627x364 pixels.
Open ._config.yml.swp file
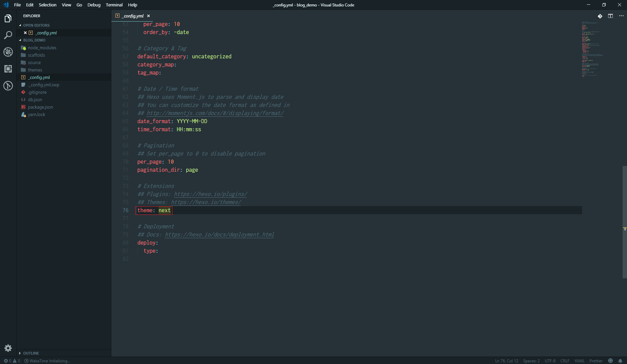[x=44, y=85]
